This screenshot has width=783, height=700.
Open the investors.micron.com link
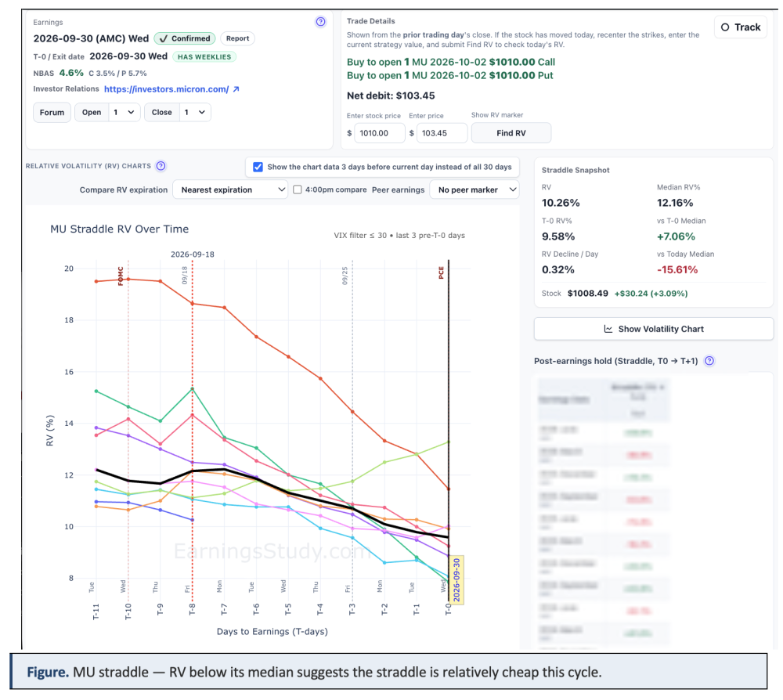tap(166, 89)
